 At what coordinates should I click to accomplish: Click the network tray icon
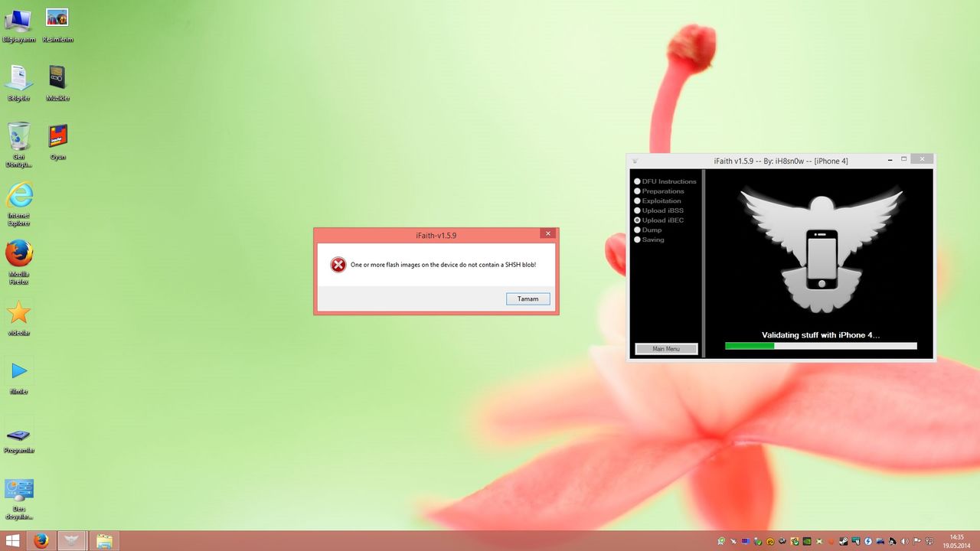click(929, 541)
